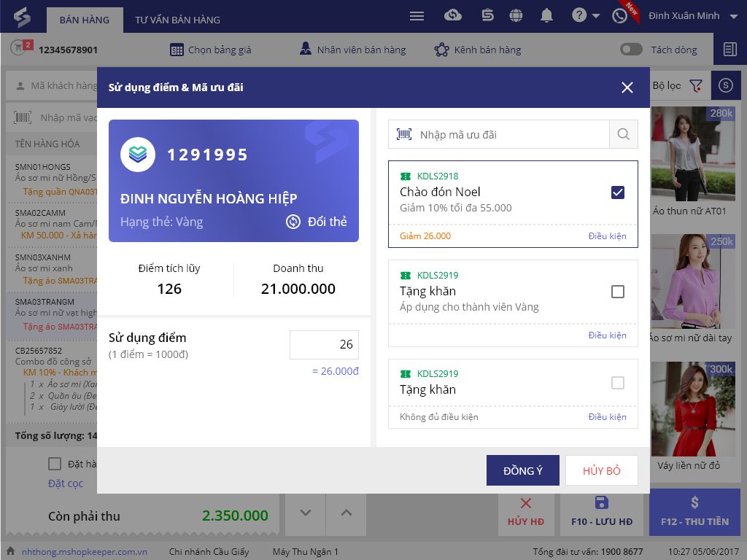Uncheck the Chào đón Noel voucher checkbox
The image size is (747, 560).
click(617, 192)
